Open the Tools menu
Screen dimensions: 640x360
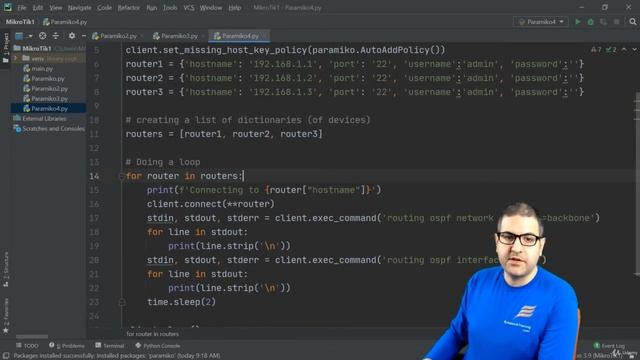170,8
